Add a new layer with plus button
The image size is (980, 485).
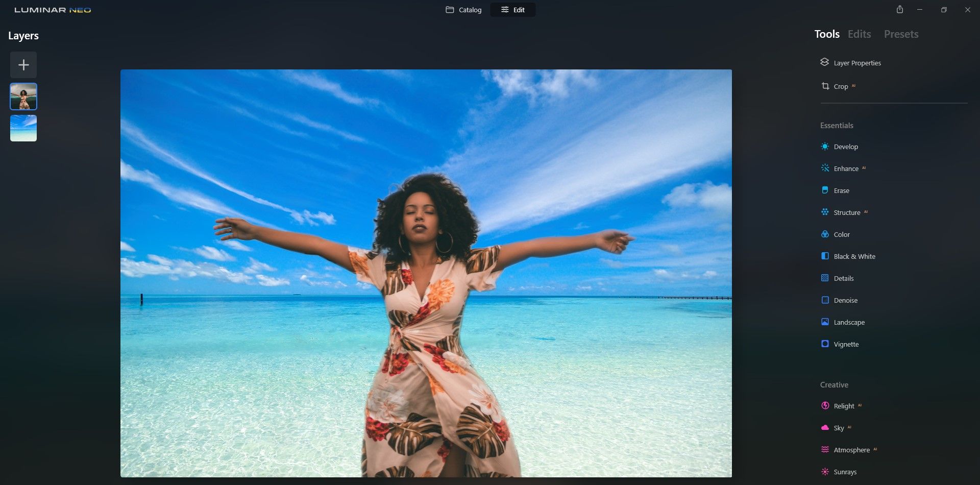[23, 65]
